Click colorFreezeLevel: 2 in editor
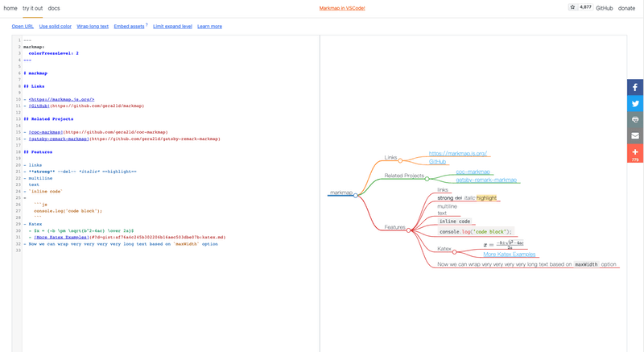Screen dimensions: 644x352 pyautogui.click(x=53, y=53)
